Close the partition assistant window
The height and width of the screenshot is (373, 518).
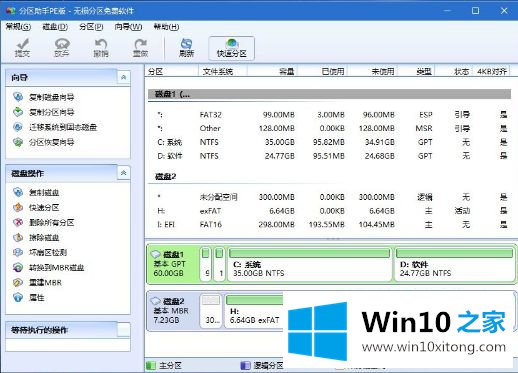[x=504, y=11]
